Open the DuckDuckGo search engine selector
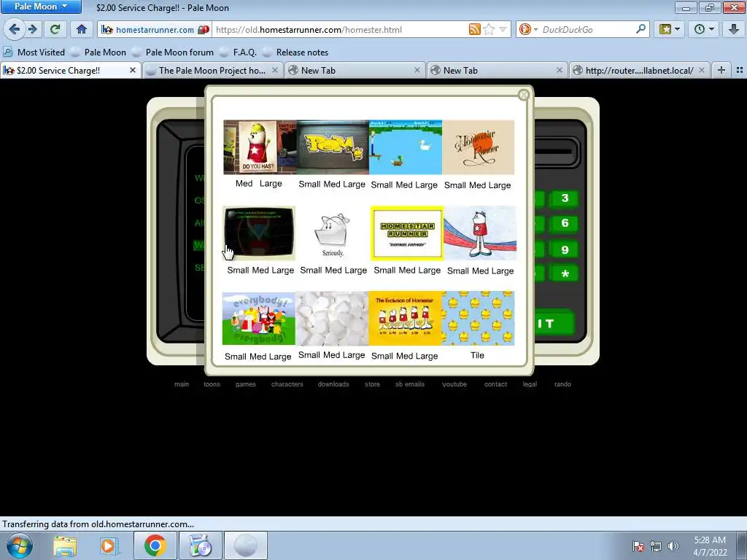747x560 pixels. pyautogui.click(x=528, y=29)
